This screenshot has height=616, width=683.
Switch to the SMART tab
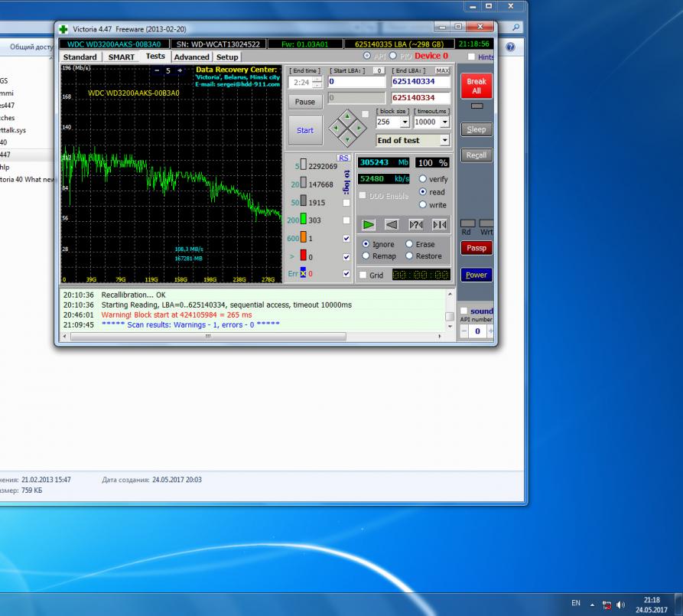click(121, 57)
